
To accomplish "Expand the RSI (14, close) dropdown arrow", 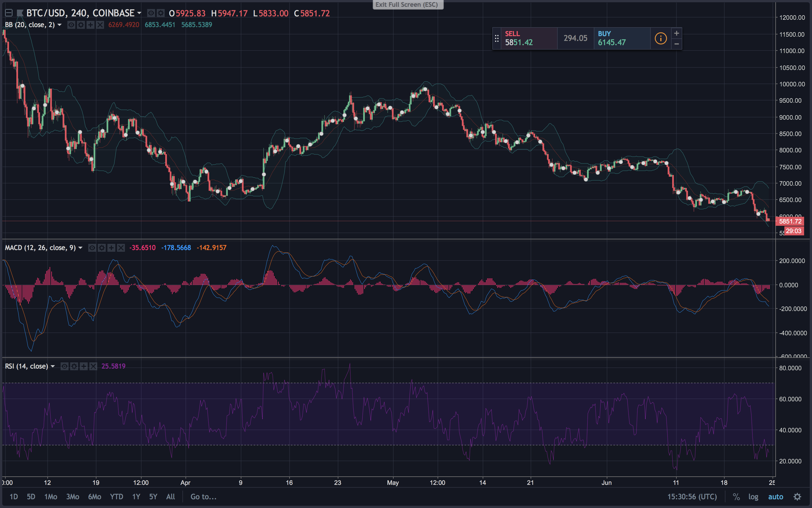I will [53, 366].
